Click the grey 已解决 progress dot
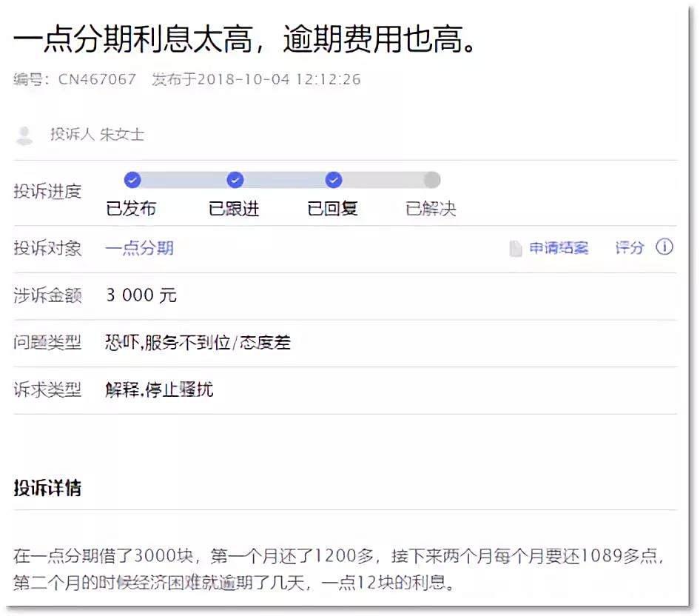The width and height of the screenshot is (700, 616). [x=432, y=180]
